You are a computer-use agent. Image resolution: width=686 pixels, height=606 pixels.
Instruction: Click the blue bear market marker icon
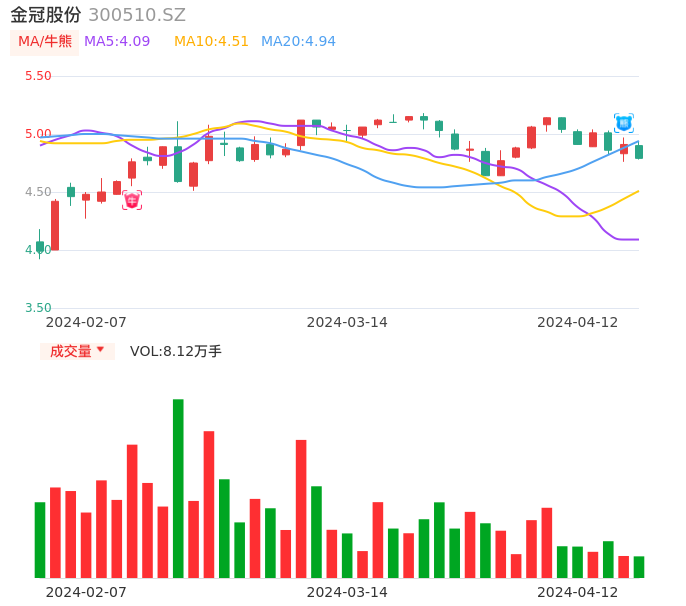pyautogui.click(x=623, y=123)
